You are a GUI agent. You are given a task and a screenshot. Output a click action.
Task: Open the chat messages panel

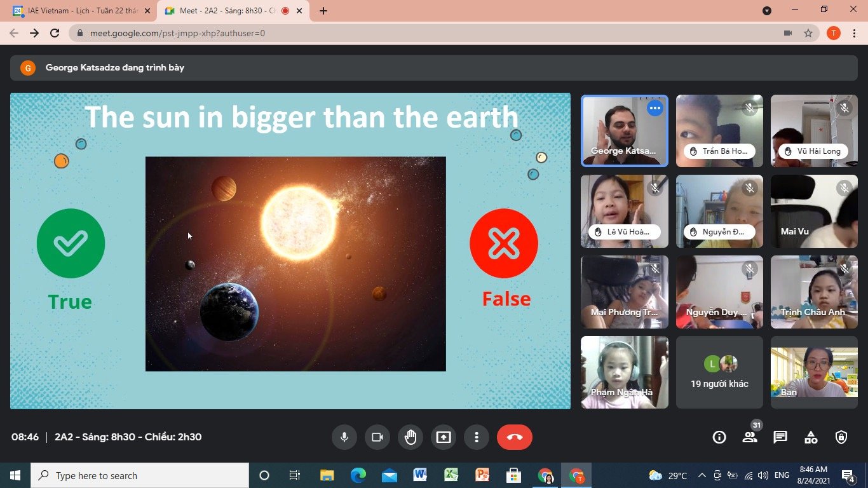click(780, 437)
